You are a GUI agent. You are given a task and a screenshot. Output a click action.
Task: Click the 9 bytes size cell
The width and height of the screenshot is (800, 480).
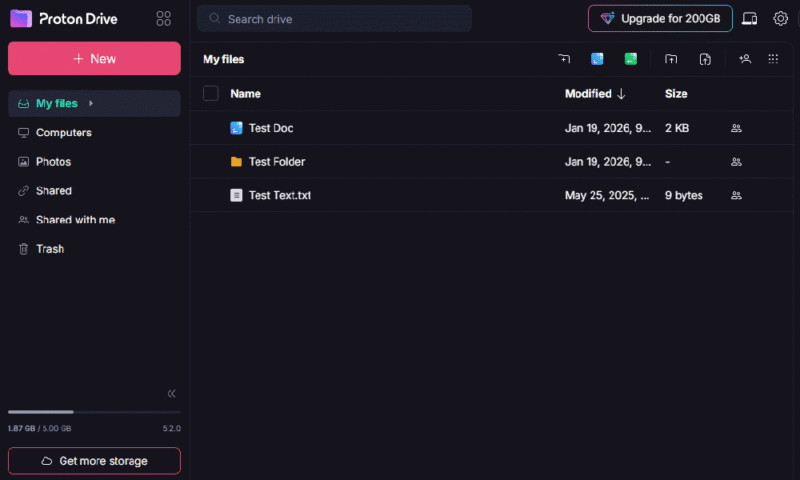pos(684,195)
